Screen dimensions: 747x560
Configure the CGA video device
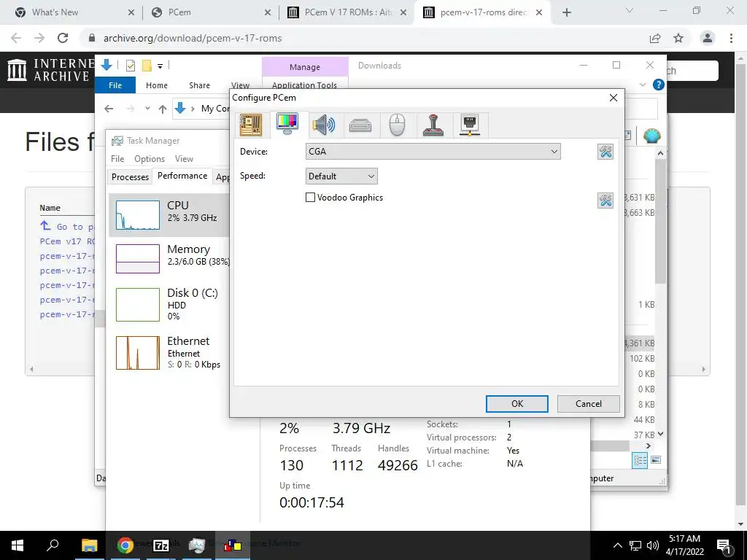605,152
